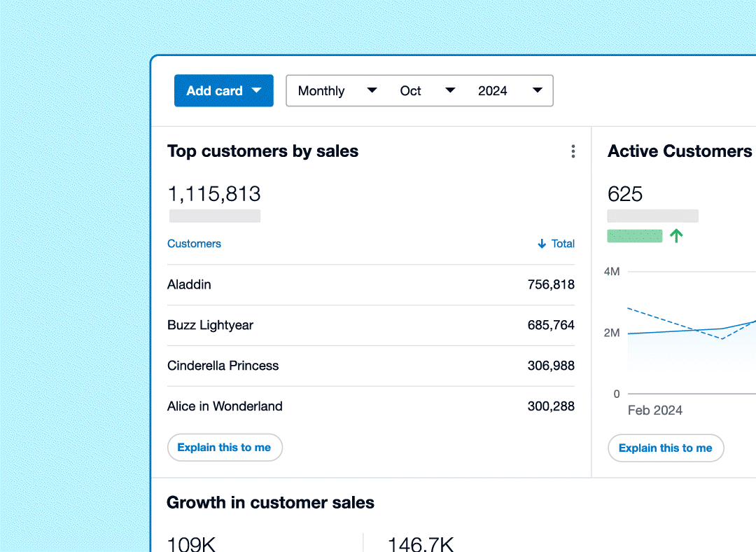Click the Growth in customer sales heading

tap(270, 503)
